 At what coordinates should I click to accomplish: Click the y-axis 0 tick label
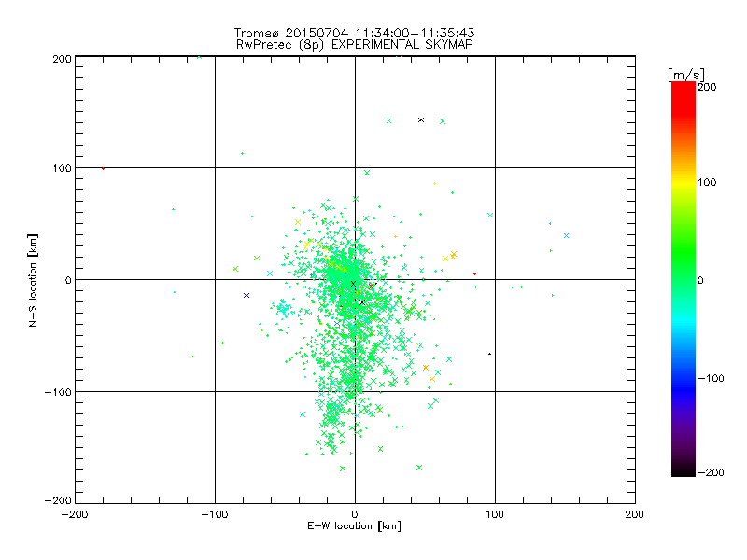(x=68, y=280)
